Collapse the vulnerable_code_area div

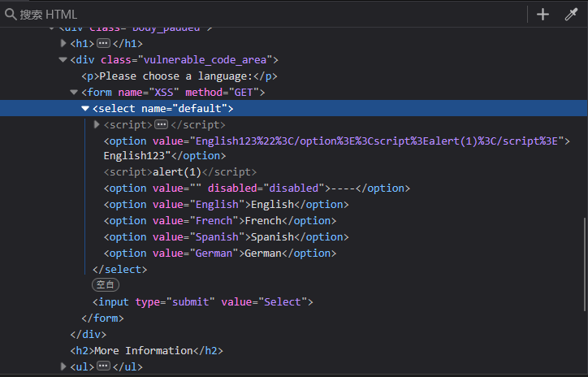pos(63,59)
